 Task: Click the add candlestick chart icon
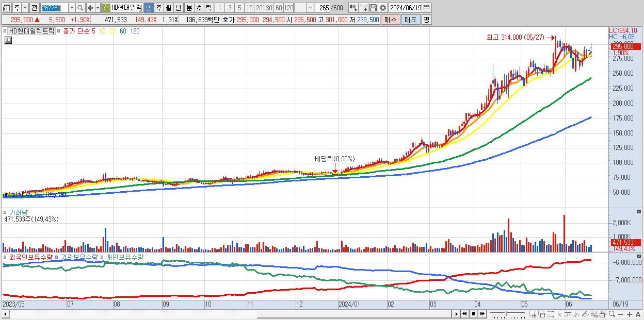point(353,8)
